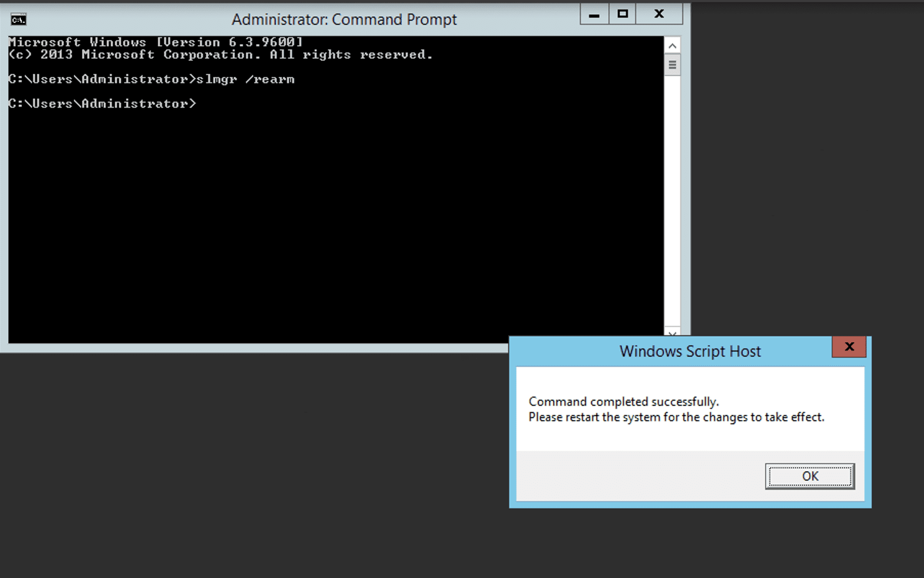Click the empty scrollbar track below the thumb
This screenshot has height=578, width=924.
pos(672,205)
